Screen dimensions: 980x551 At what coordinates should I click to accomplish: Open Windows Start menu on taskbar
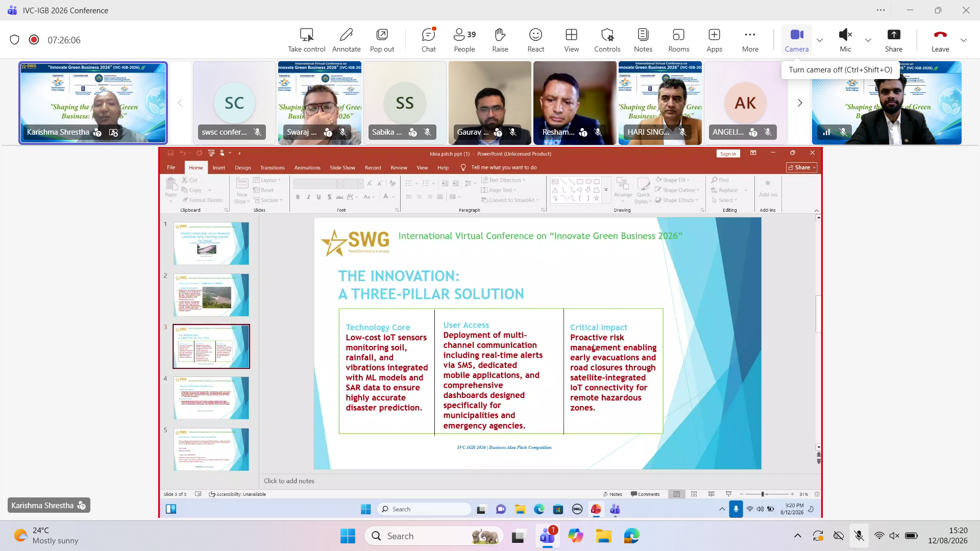[348, 536]
